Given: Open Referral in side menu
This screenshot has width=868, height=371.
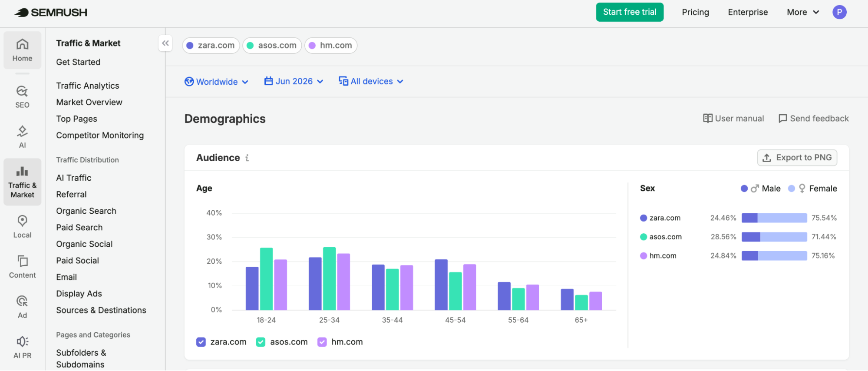Looking at the screenshot, I should [71, 194].
